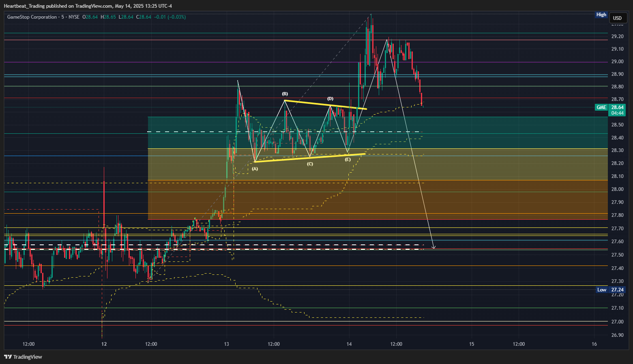The width and height of the screenshot is (633, 364).
Task: Select the (C) wave label
Action: (310, 164)
